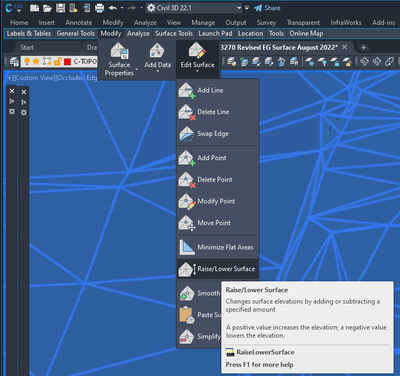Click the red C-TOPO layer color swatch
This screenshot has height=376, width=400.
68,62
